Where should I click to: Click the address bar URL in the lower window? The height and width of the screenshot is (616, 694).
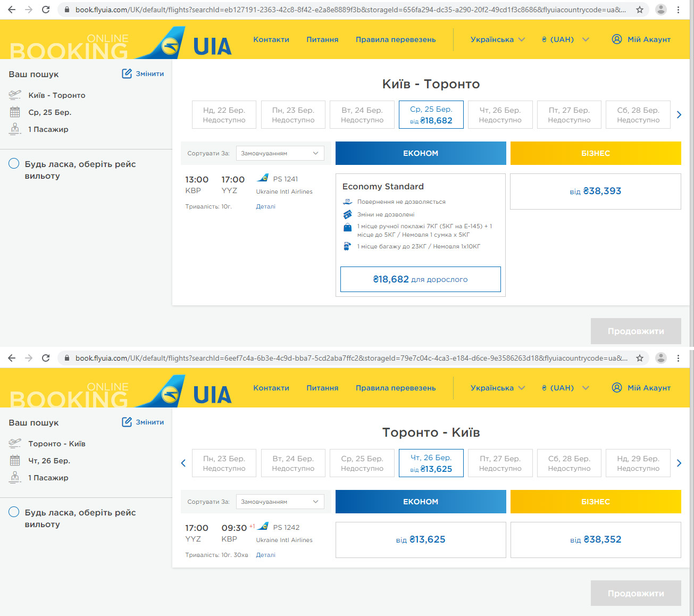tap(351, 358)
